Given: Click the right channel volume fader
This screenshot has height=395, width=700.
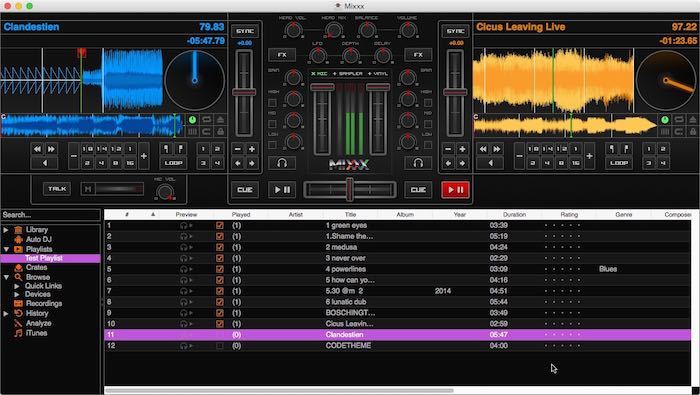Looking at the screenshot, I should click(x=378, y=87).
